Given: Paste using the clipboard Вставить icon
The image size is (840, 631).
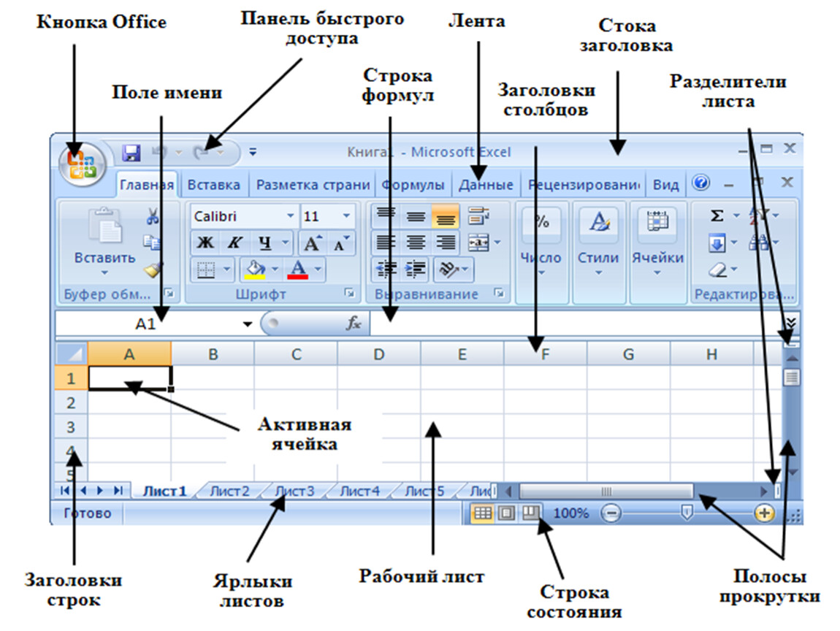Looking at the screenshot, I should (105, 226).
